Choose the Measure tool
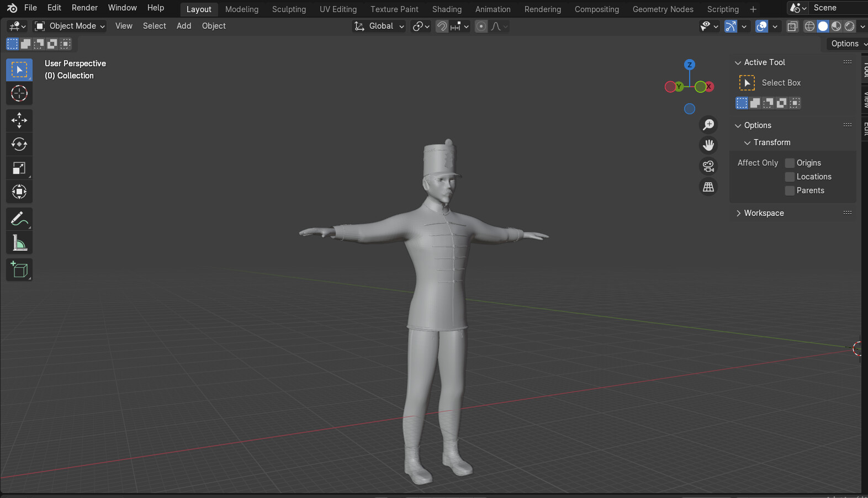 coord(19,243)
